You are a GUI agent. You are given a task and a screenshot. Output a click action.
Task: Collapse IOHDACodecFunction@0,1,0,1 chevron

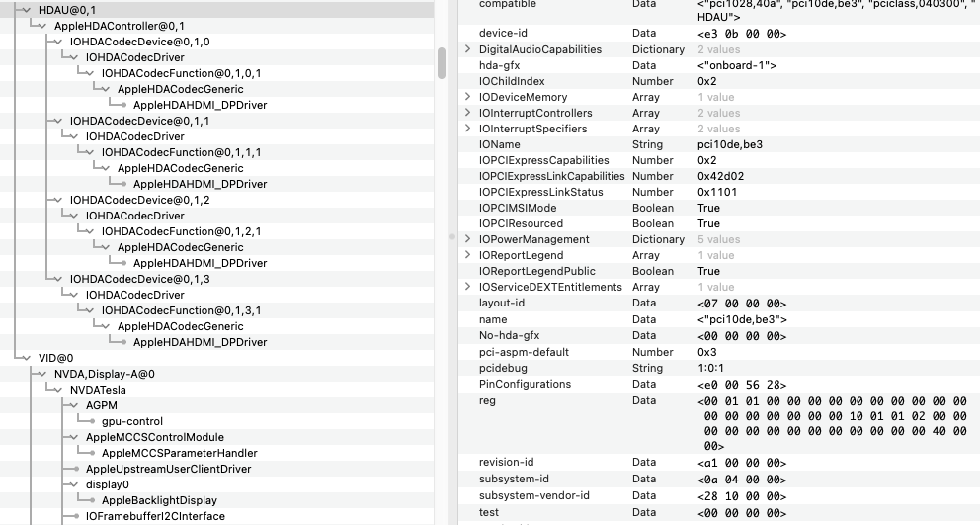coord(89,73)
